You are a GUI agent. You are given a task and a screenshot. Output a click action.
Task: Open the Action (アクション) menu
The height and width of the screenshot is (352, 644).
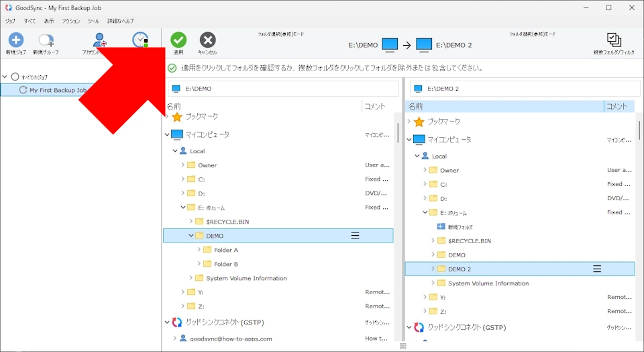(x=70, y=21)
